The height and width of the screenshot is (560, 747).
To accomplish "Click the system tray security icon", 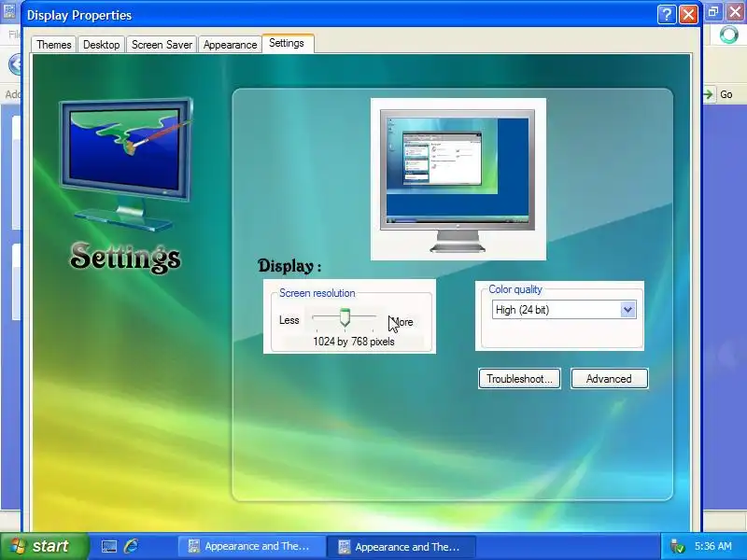I will 676,546.
